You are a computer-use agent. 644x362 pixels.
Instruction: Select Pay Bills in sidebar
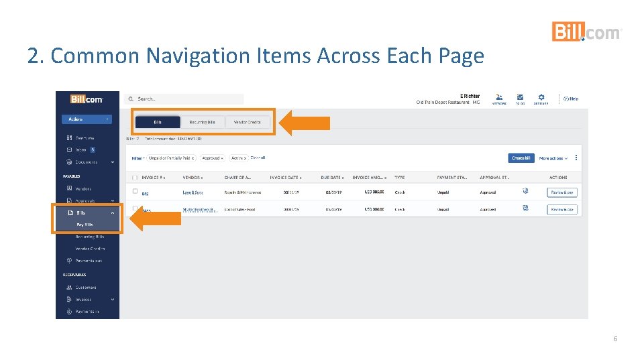85,225
